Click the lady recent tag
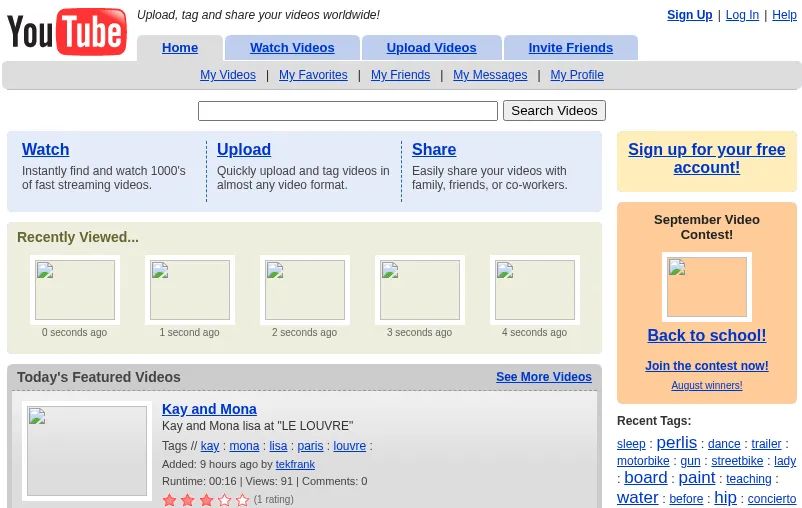The height and width of the screenshot is (508, 802). pyautogui.click(x=785, y=461)
